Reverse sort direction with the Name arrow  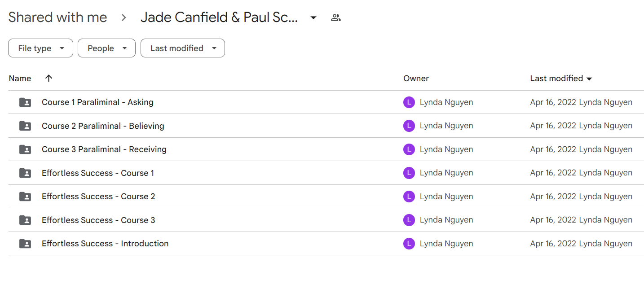click(49, 78)
